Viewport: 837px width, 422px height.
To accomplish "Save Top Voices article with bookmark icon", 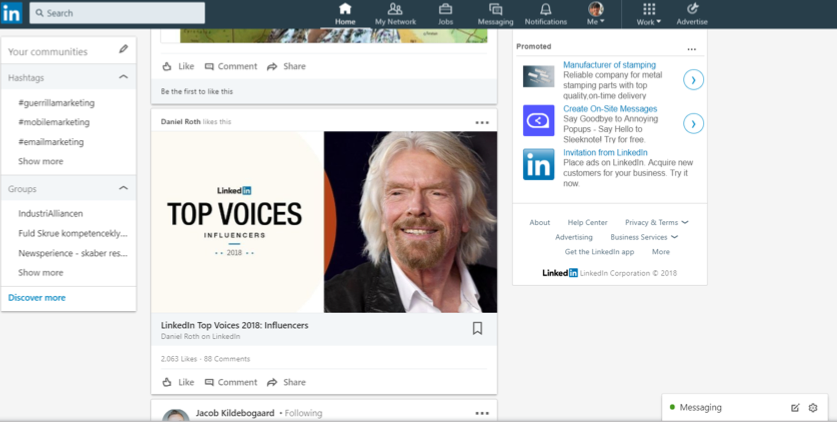I will coord(477,328).
